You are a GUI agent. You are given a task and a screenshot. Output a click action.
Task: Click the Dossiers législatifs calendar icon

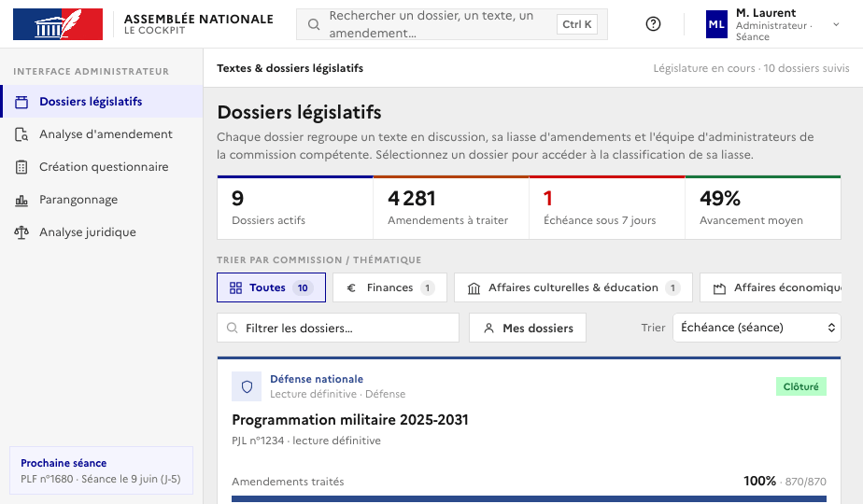click(x=21, y=102)
